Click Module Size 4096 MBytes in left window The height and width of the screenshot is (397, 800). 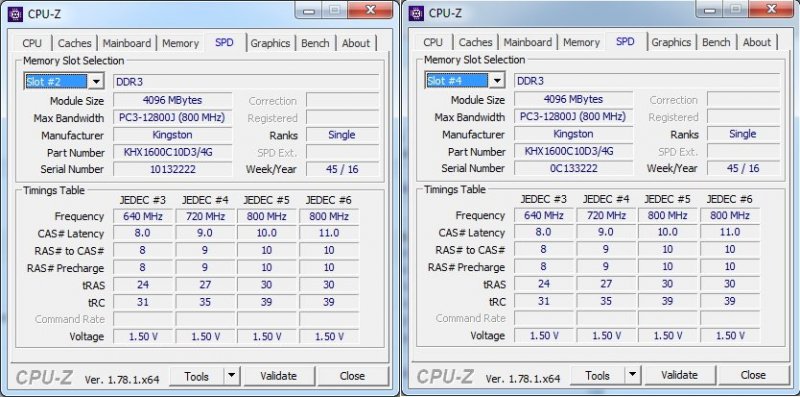click(x=172, y=101)
